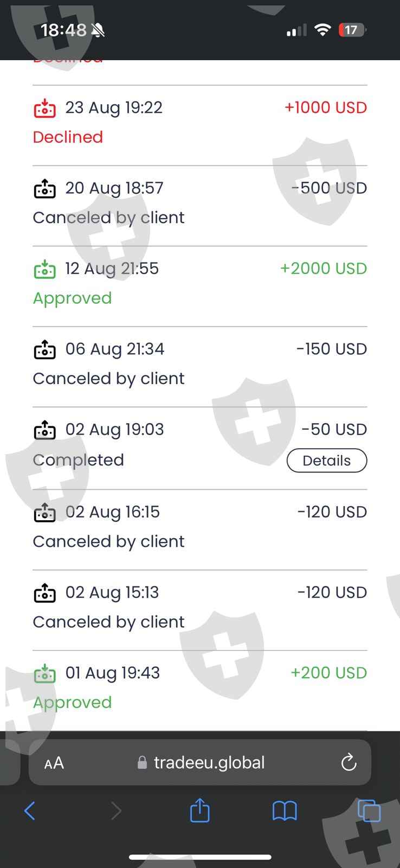
Task: Go back with Safari back arrow
Action: (30, 811)
